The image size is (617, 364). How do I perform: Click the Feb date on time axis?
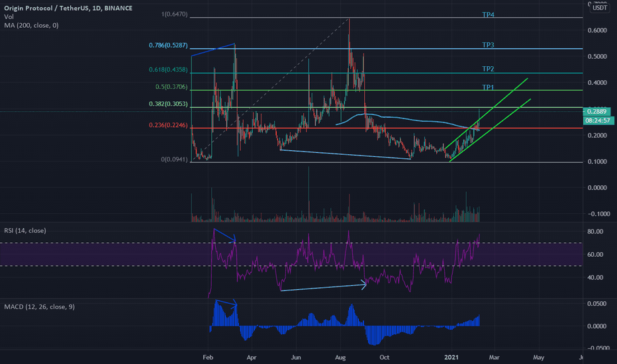(x=208, y=357)
